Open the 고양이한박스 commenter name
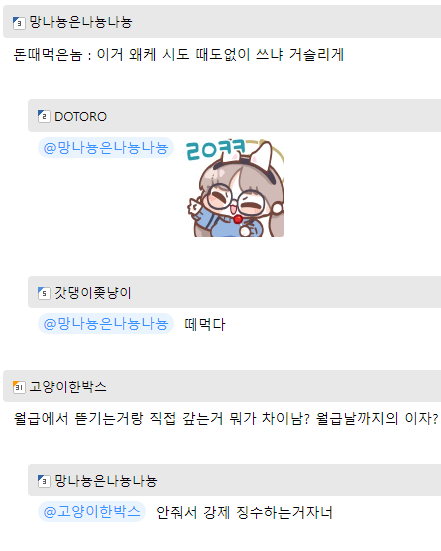 pos(68,387)
